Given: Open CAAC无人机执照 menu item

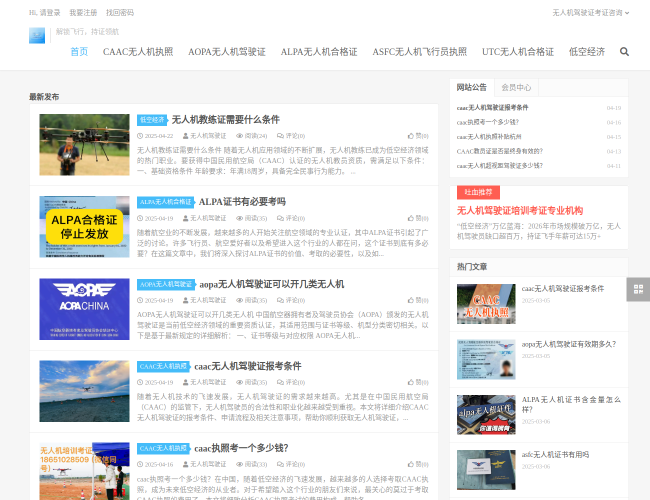Looking at the screenshot, I should pyautogui.click(x=138, y=52).
